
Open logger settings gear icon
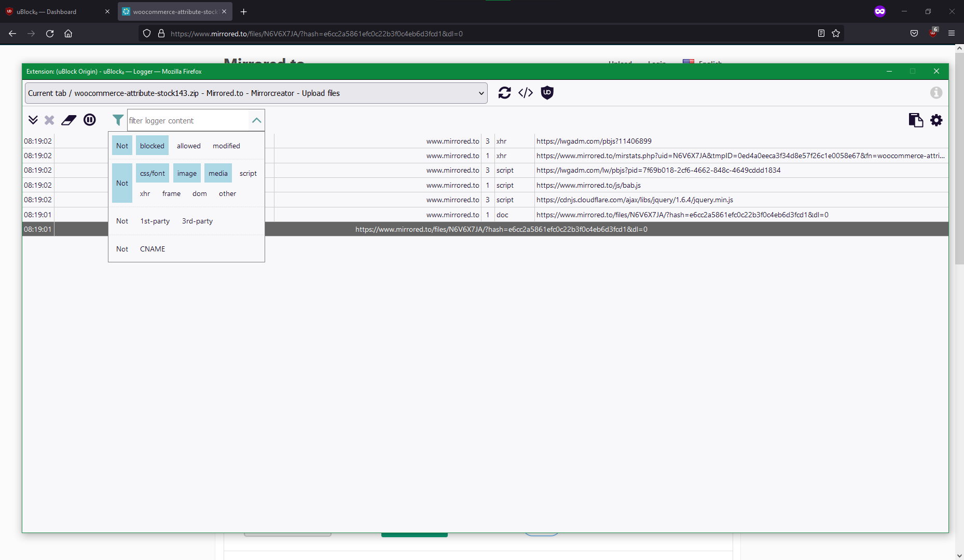[937, 120]
